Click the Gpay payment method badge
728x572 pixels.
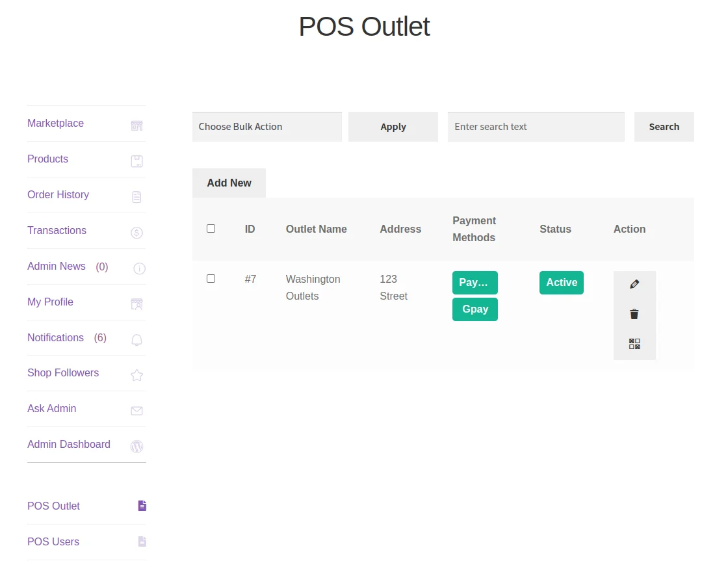tap(474, 309)
